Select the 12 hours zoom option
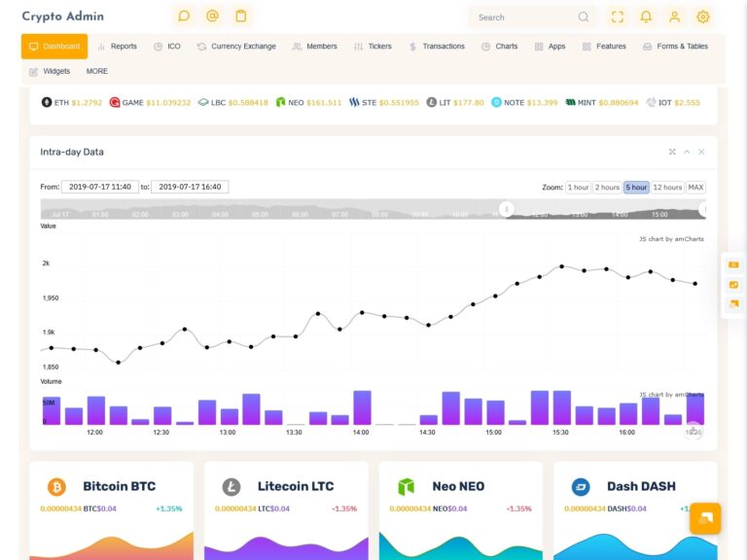The height and width of the screenshot is (560, 747). click(x=667, y=187)
